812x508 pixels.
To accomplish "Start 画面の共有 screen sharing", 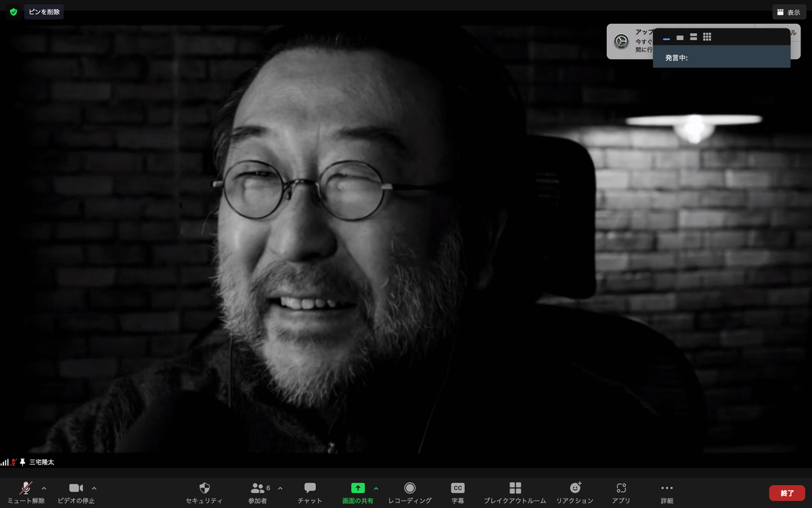I will [358, 492].
